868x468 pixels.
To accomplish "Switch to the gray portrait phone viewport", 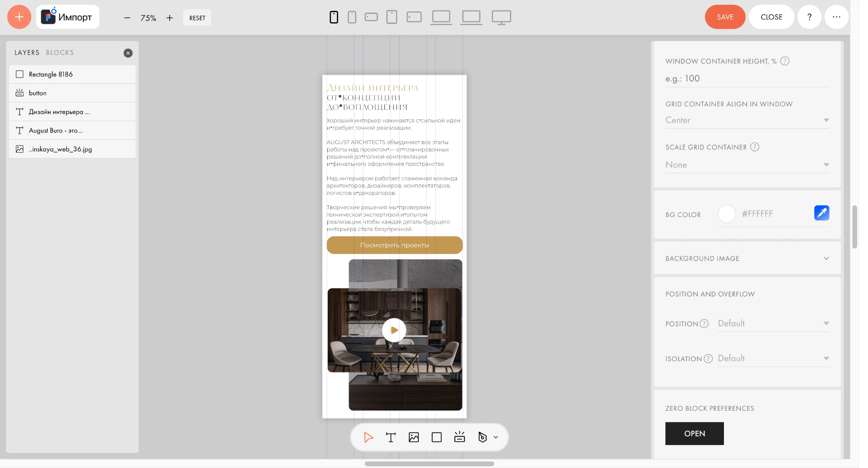I will pyautogui.click(x=352, y=17).
